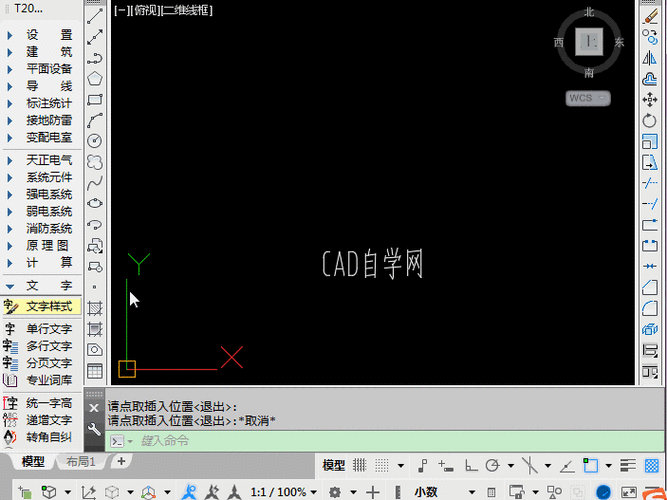Toggle dynamic input in status bar

pyautogui.click(x=445, y=466)
